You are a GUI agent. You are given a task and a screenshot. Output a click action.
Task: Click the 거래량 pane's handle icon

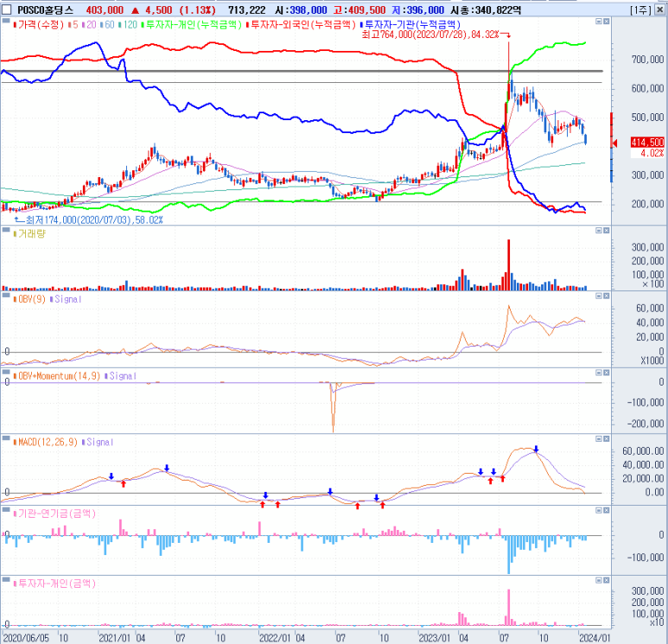point(6,231)
